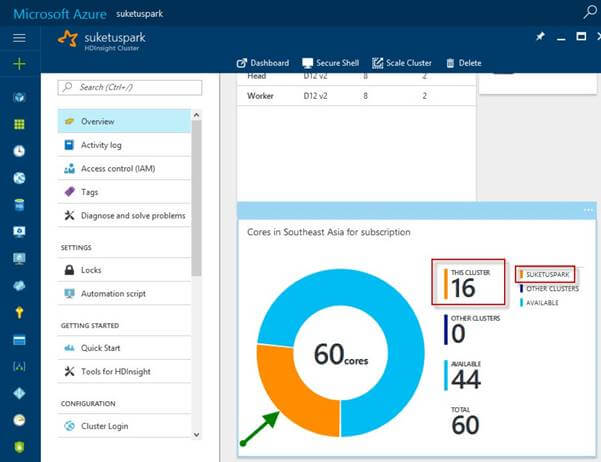Click the OTHER CLUSTERS 0 value
This screenshot has width=601, height=462.
[458, 334]
